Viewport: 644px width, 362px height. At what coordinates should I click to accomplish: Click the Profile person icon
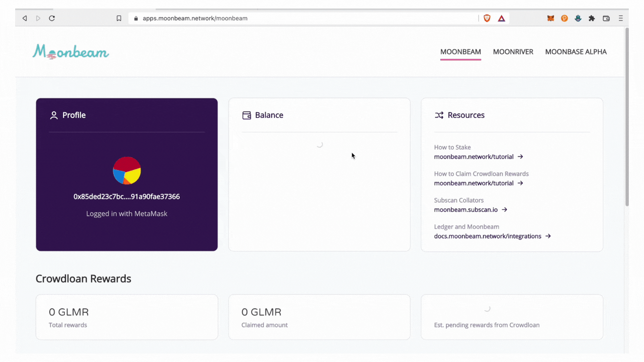point(54,115)
